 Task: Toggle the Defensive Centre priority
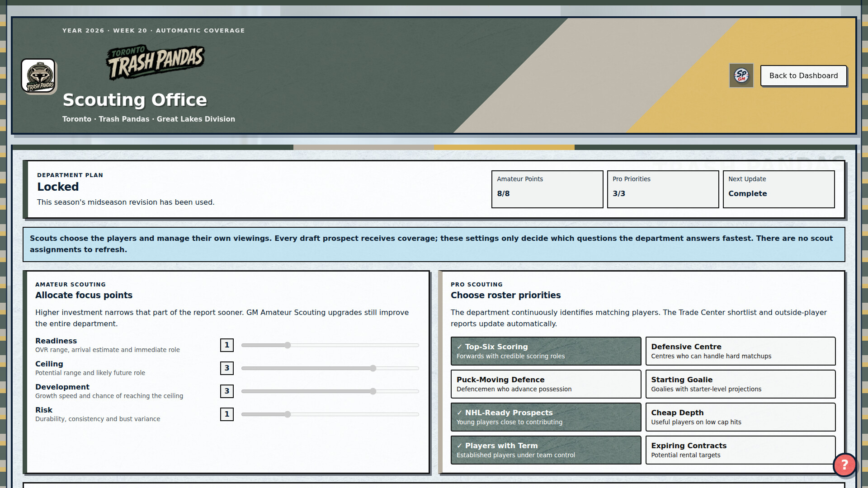[741, 351]
